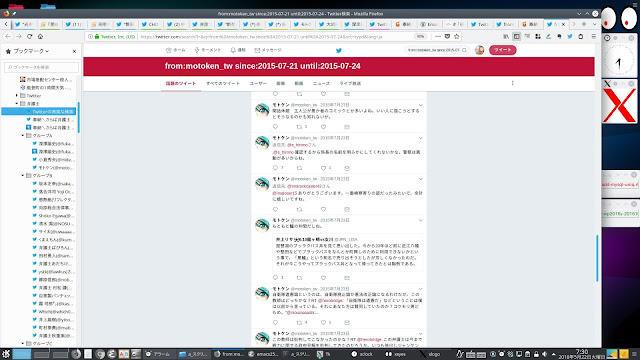Save page to Pocket icon in address bar
The width and height of the screenshot is (640, 360).
447,36
